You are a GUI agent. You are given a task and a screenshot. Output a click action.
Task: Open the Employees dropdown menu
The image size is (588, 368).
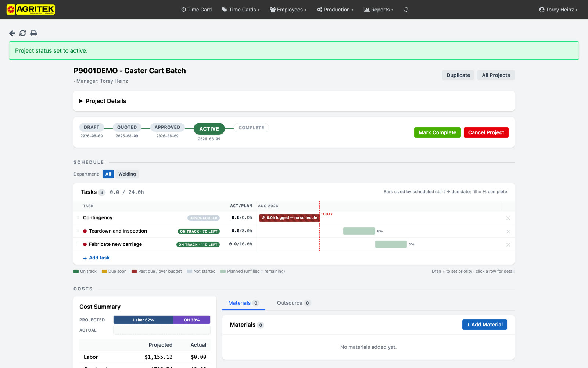pyautogui.click(x=288, y=10)
